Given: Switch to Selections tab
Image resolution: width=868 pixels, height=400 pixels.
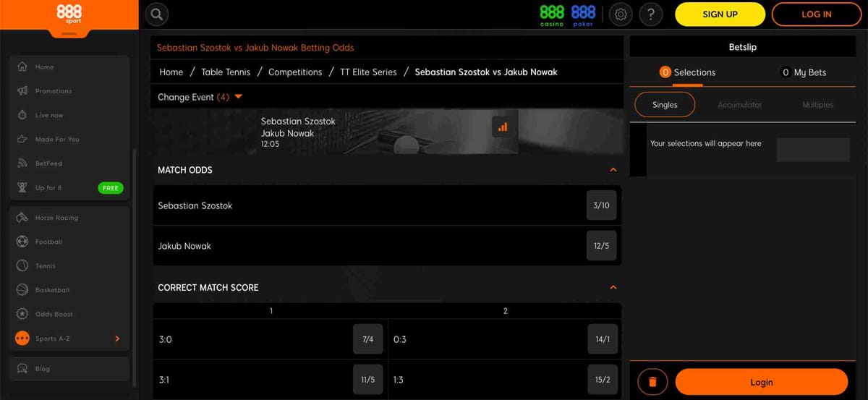Looking at the screenshot, I should pyautogui.click(x=687, y=72).
